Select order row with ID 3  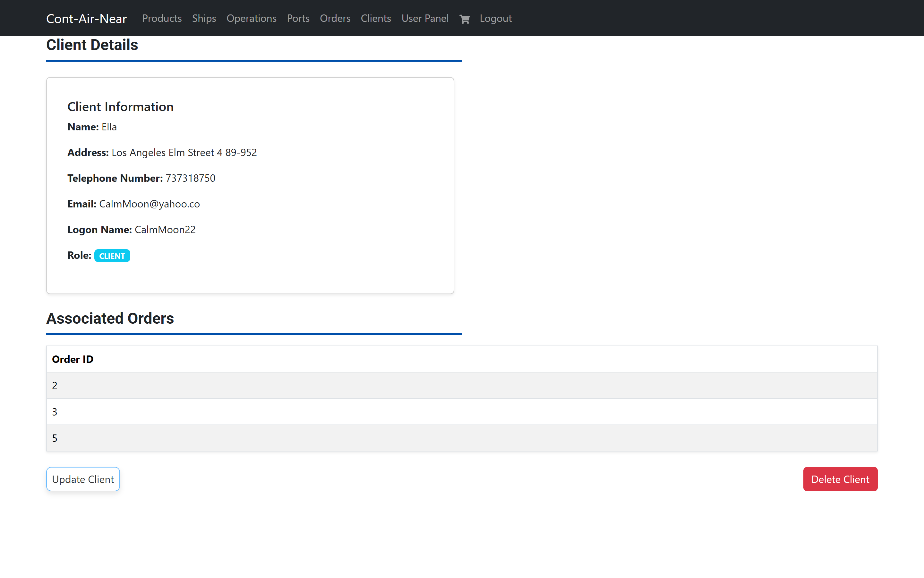pyautogui.click(x=462, y=412)
